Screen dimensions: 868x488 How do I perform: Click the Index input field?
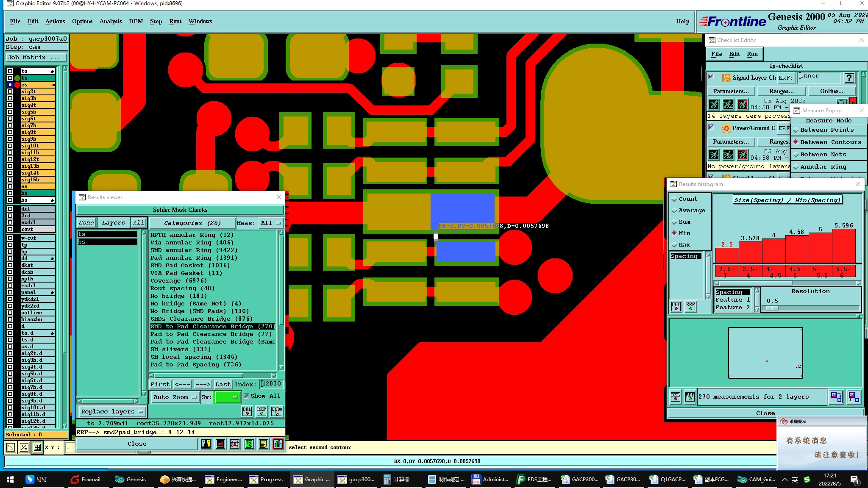click(x=271, y=384)
